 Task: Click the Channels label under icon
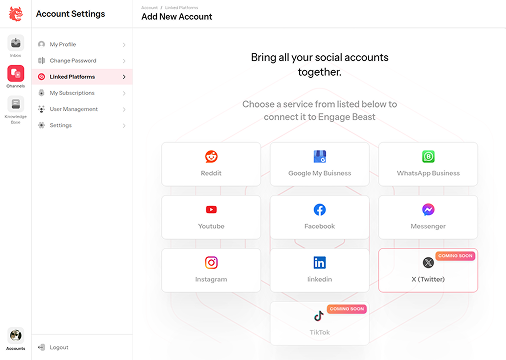[16, 86]
